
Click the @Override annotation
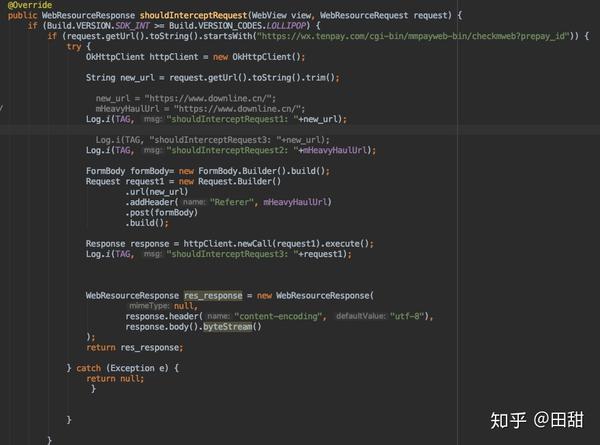(x=30, y=5)
